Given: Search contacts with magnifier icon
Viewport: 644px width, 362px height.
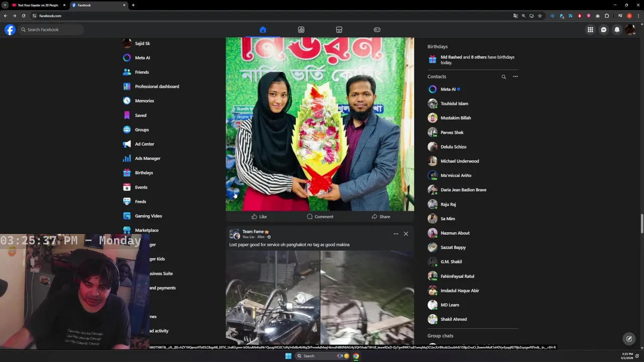Looking at the screenshot, I should (504, 77).
